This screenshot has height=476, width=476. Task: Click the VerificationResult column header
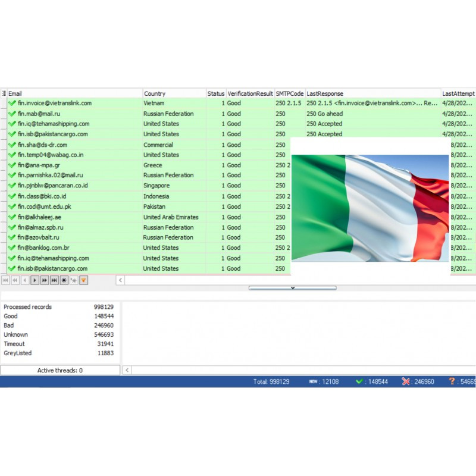(x=250, y=93)
